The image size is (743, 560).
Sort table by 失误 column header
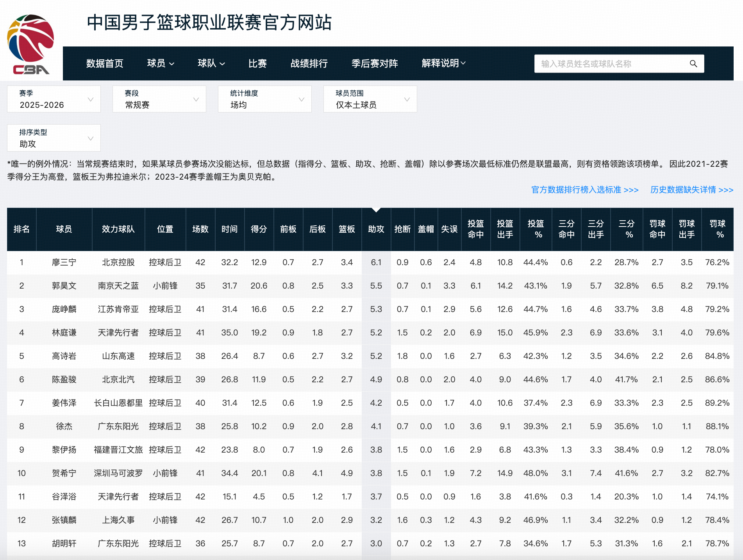coord(449,229)
